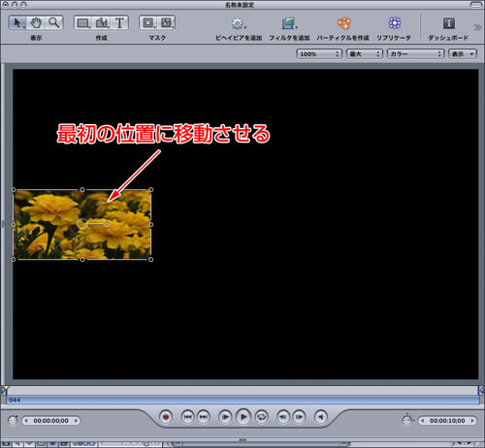Open the Dashboard
485x448 pixels.
[x=448, y=23]
